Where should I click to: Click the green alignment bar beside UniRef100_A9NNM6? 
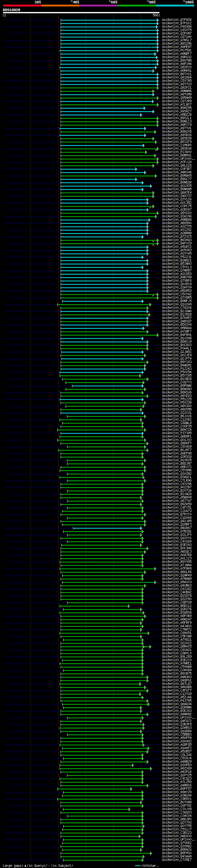[107, 91]
